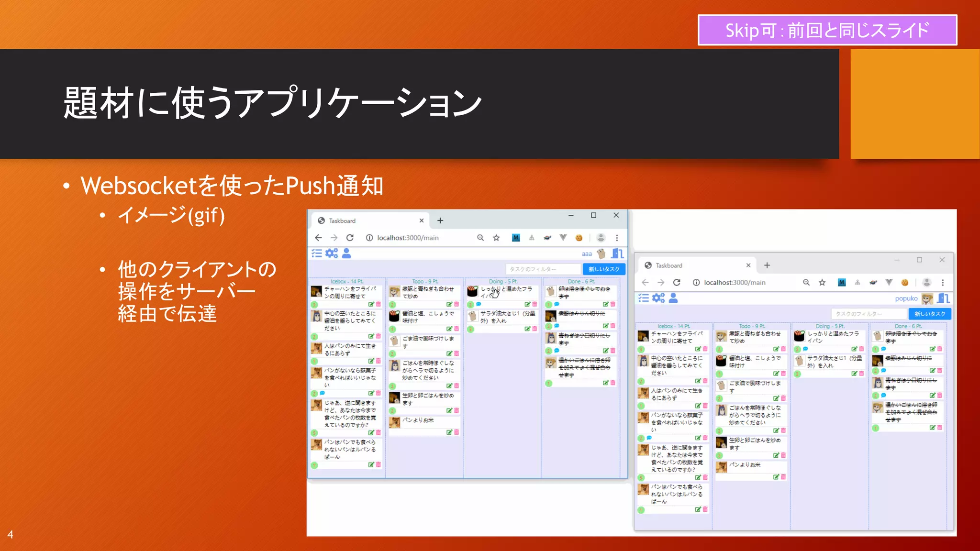
Task: Open task list icon in popuko window
Action: point(644,298)
